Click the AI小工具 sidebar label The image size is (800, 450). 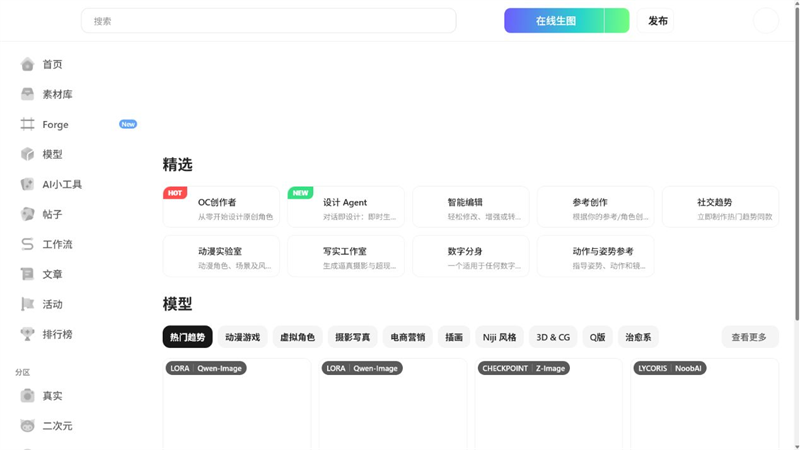[x=62, y=184]
